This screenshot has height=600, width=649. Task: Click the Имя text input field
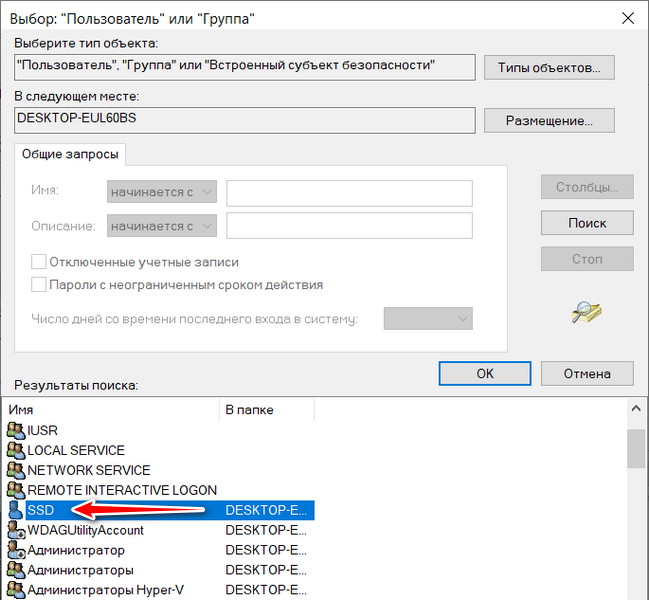click(349, 192)
